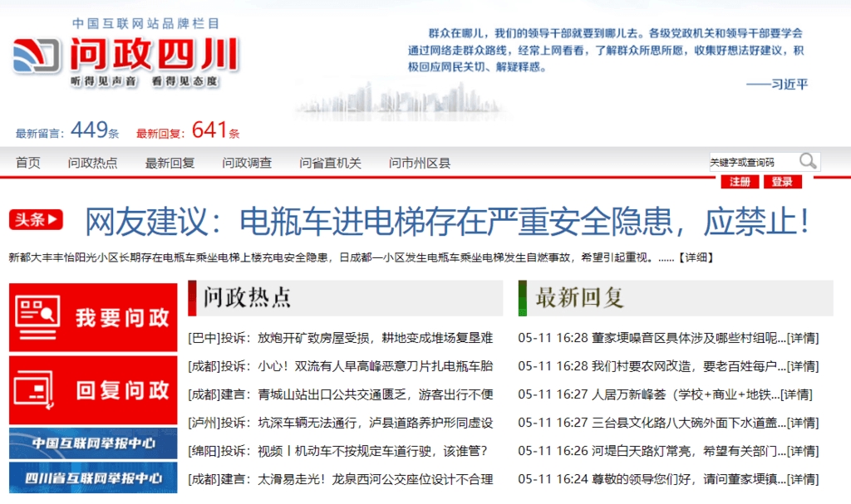The width and height of the screenshot is (851, 504).
Task: Open the 巴中 放炮开矿 complaint link
Action: pos(341,338)
